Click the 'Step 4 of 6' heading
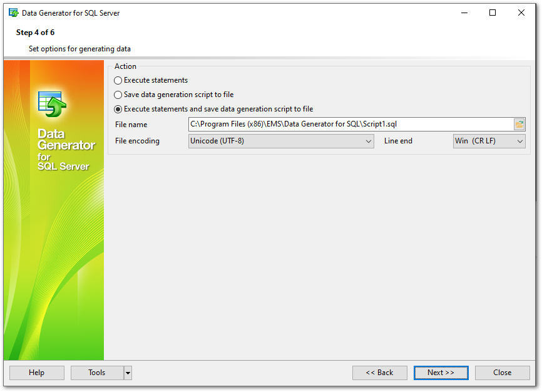542x392 pixels. pyautogui.click(x=35, y=33)
